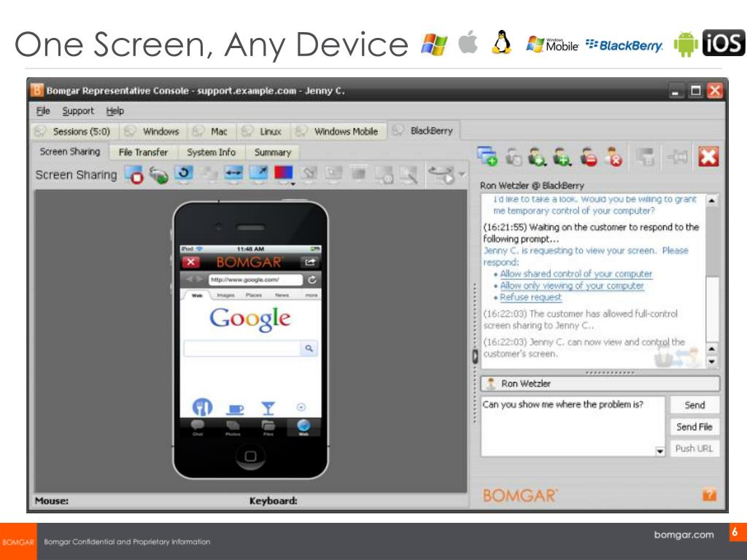The width and height of the screenshot is (747, 560).
Task: Click the Google search magnifier button on phone
Action: point(309,349)
